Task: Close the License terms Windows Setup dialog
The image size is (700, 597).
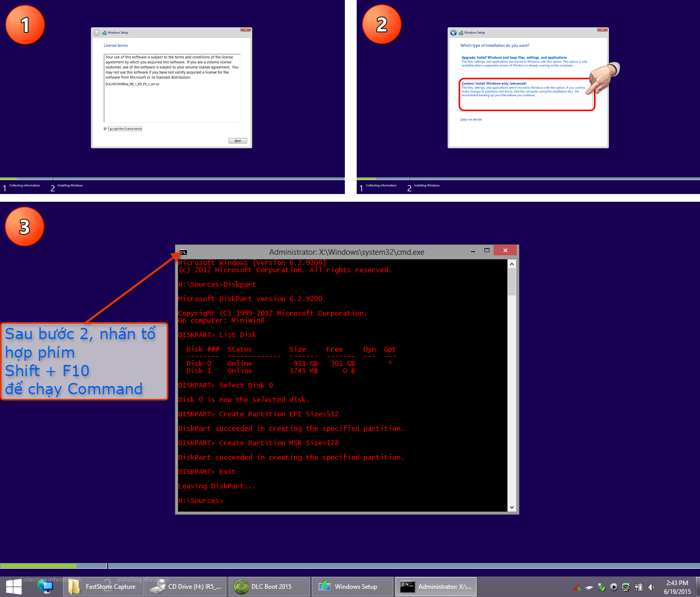Action: (246, 29)
